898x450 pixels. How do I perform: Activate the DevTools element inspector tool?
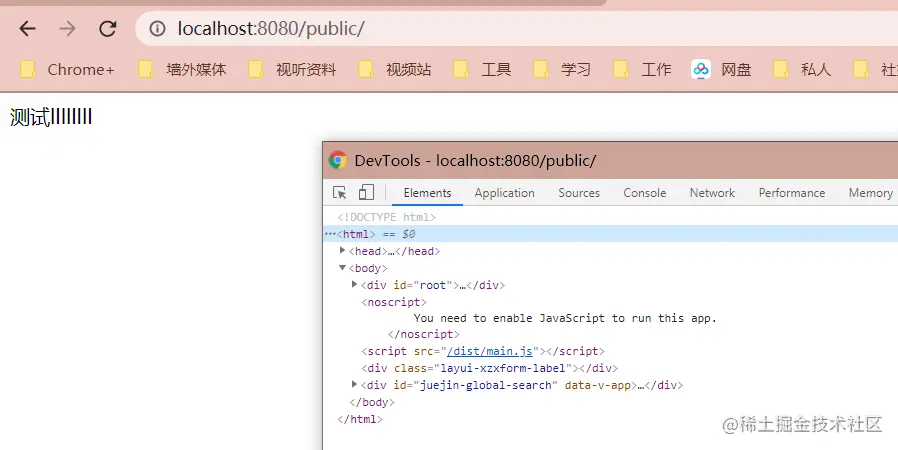pos(340,192)
